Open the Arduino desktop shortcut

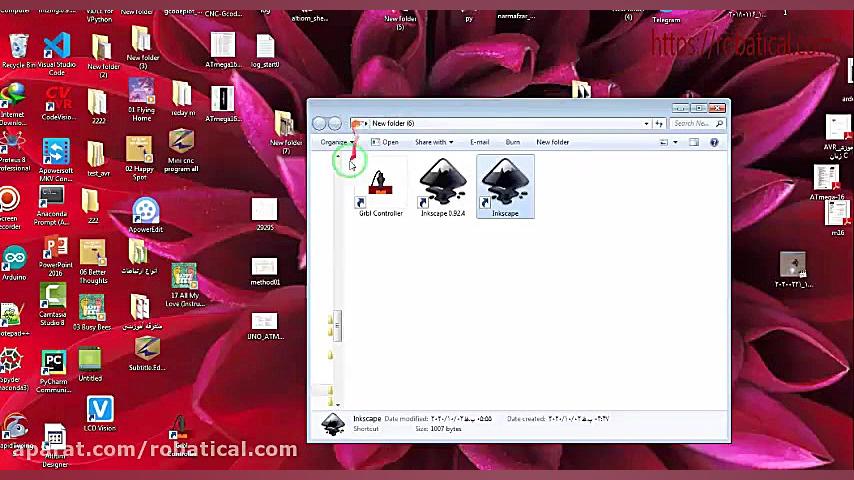pyautogui.click(x=14, y=263)
